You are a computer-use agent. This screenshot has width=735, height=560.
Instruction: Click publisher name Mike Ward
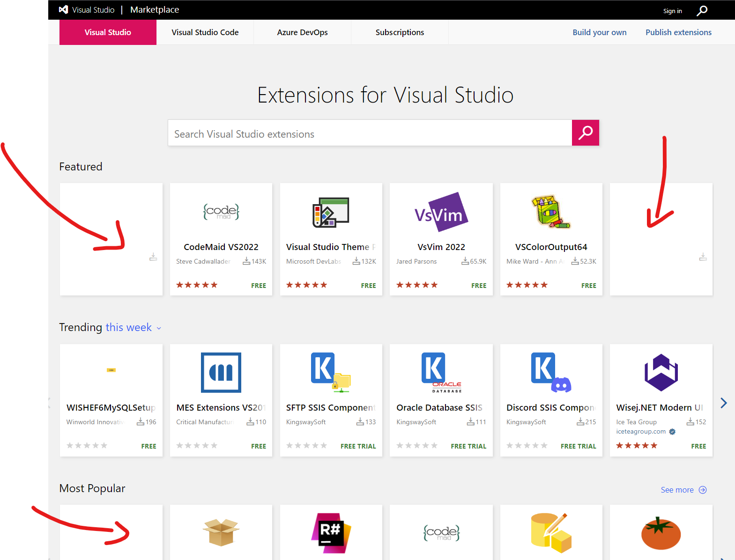pos(535,261)
